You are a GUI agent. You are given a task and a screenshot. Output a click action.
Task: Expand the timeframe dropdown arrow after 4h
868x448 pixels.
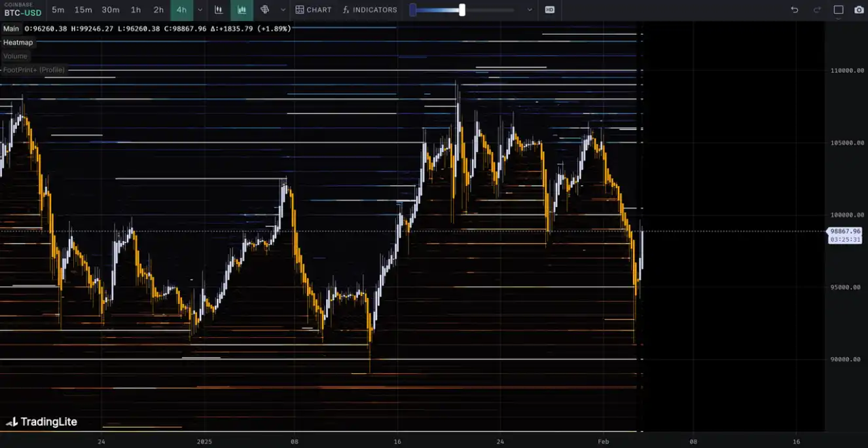(200, 10)
